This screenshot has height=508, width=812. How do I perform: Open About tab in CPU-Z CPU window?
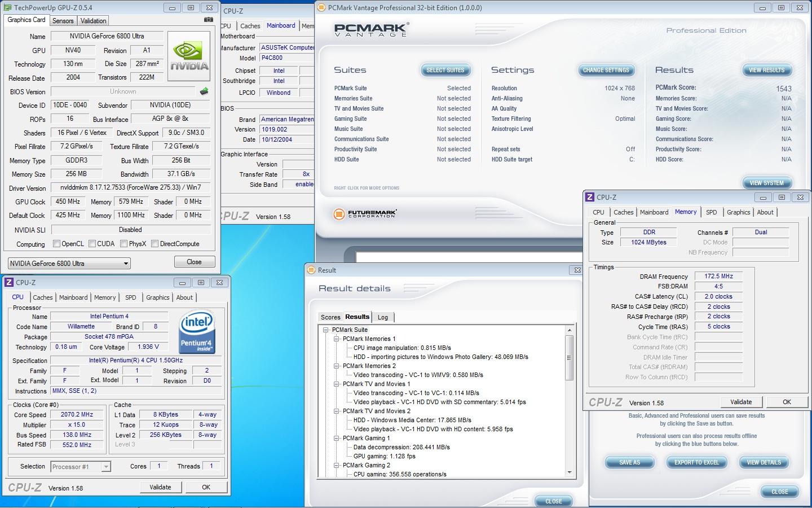184,297
